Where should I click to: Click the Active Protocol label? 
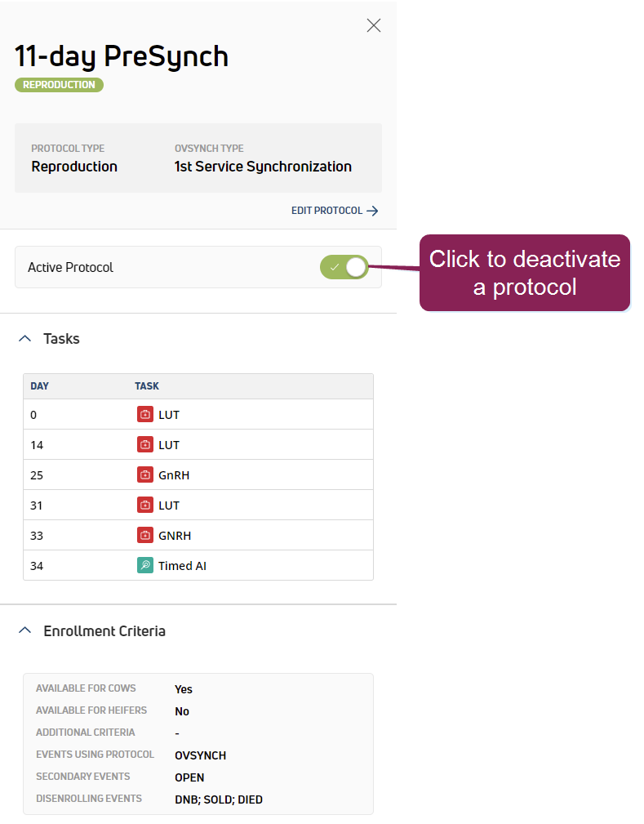70,267
